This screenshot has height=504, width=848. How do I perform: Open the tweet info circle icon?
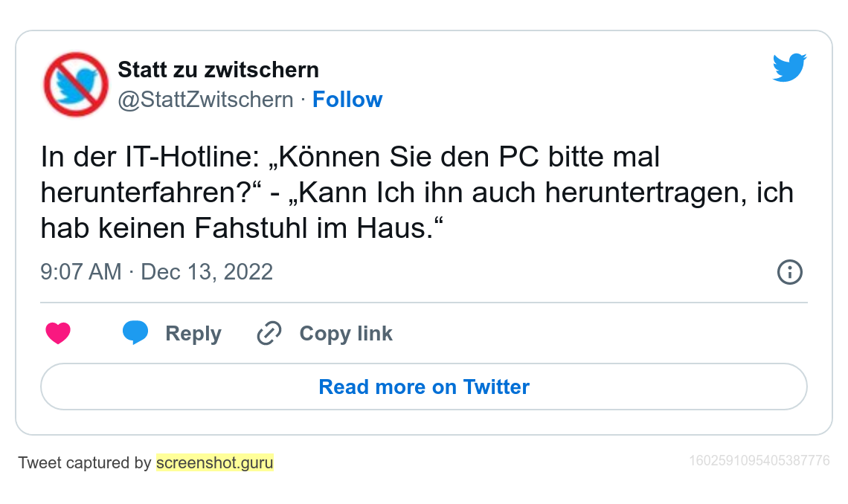click(x=789, y=272)
